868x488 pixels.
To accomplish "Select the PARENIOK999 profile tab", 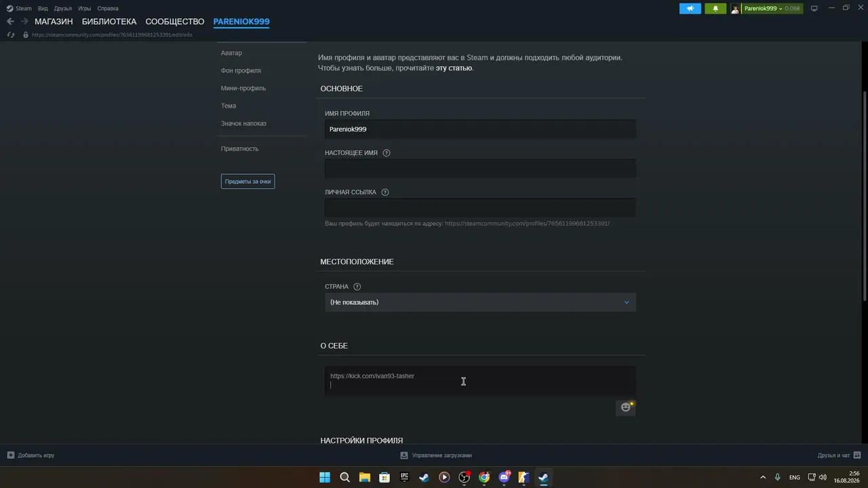I will click(241, 22).
